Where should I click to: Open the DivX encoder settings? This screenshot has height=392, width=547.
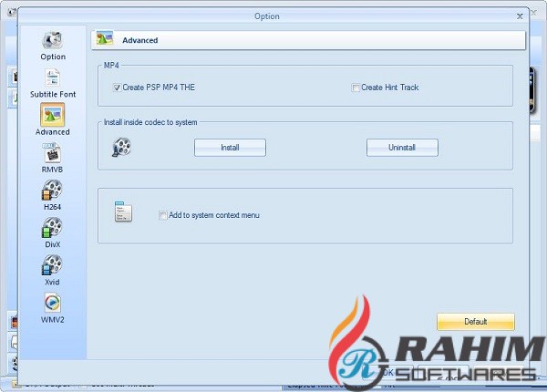(x=52, y=232)
